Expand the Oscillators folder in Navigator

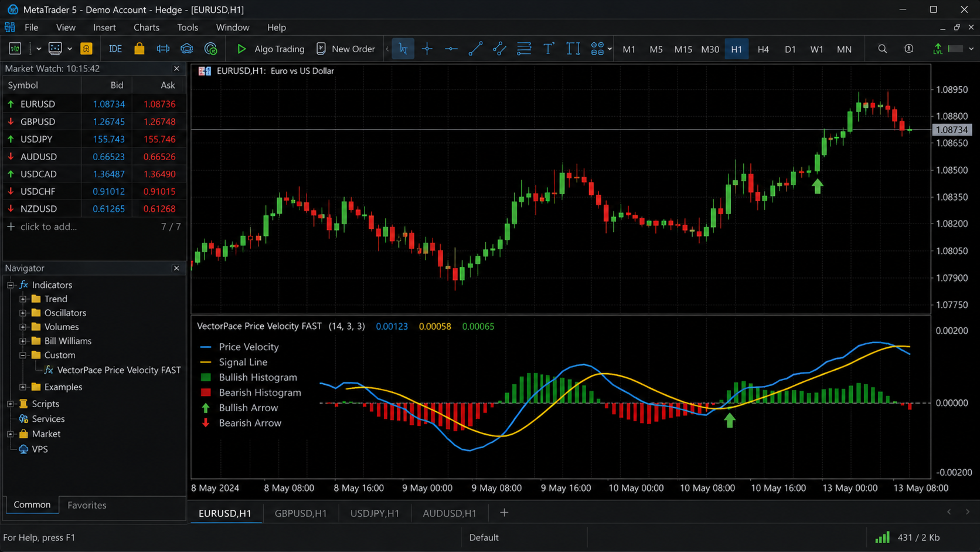click(x=23, y=313)
